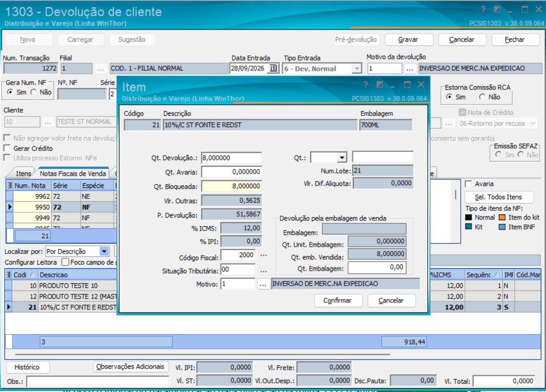
Task: Click Qt. Embalagem input field
Action: [377, 267]
